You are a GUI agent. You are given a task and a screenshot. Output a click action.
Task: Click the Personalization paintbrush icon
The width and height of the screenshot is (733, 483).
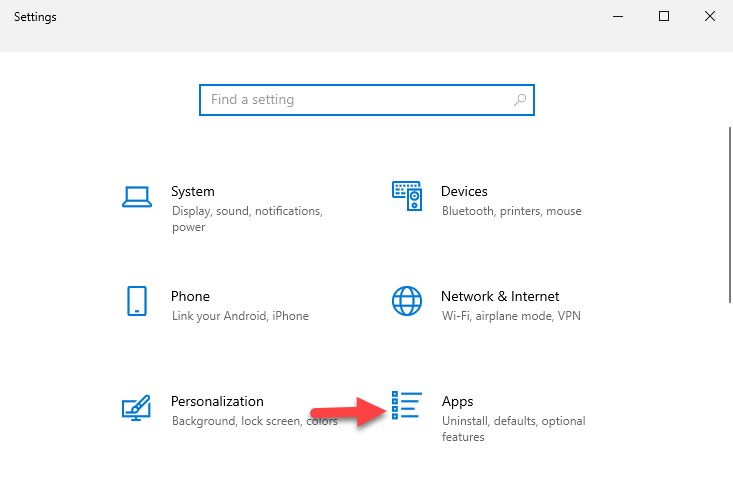coord(137,407)
